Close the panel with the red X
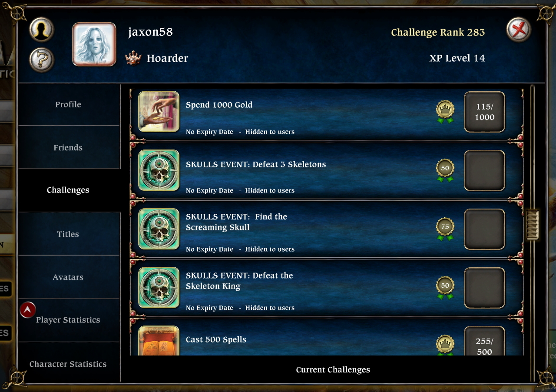Image resolution: width=556 pixels, height=392 pixels. pyautogui.click(x=519, y=30)
